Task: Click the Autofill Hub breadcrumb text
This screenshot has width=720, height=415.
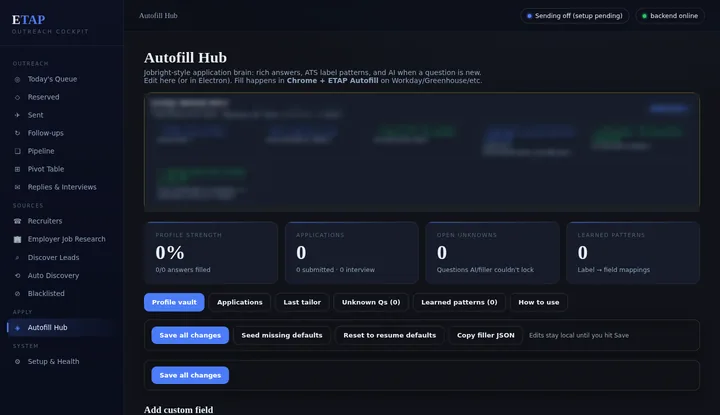Action: tap(158, 16)
